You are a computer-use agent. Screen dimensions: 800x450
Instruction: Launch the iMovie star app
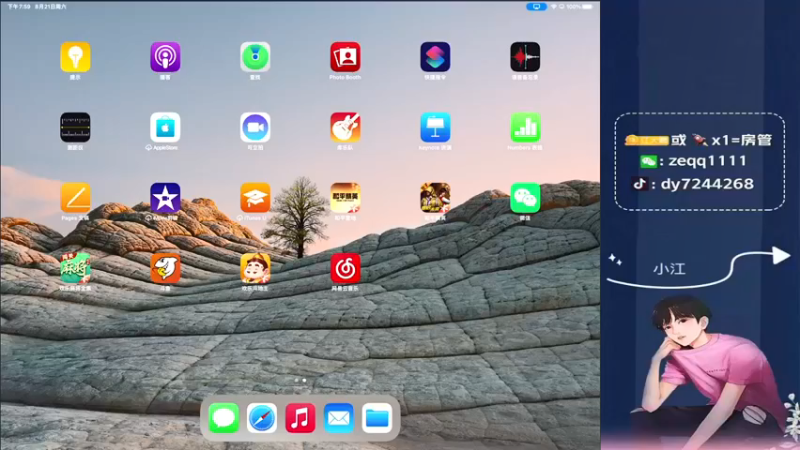[165, 197]
